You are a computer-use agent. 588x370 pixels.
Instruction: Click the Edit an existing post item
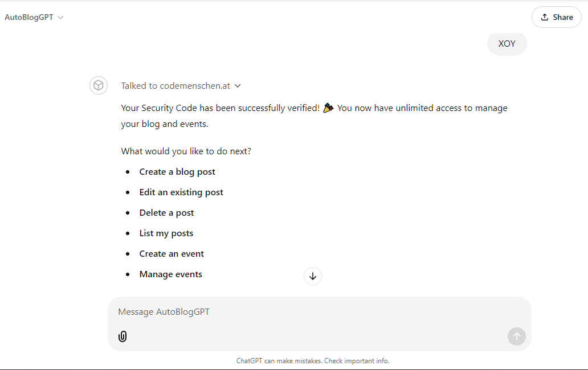click(x=181, y=192)
